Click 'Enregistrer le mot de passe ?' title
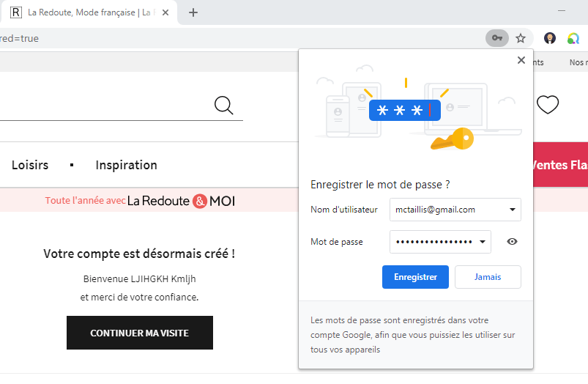 [x=380, y=185]
